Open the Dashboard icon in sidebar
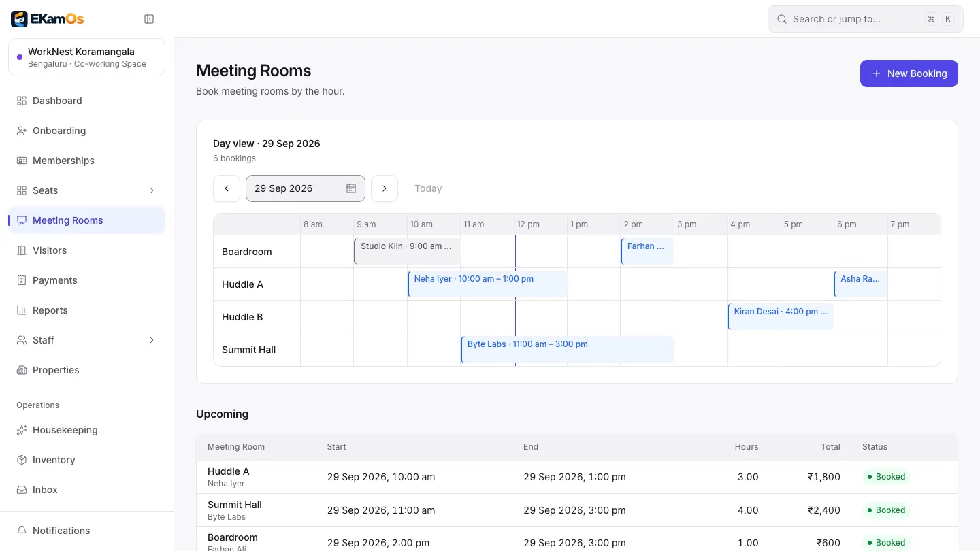Image resolution: width=980 pixels, height=551 pixels. [22, 101]
